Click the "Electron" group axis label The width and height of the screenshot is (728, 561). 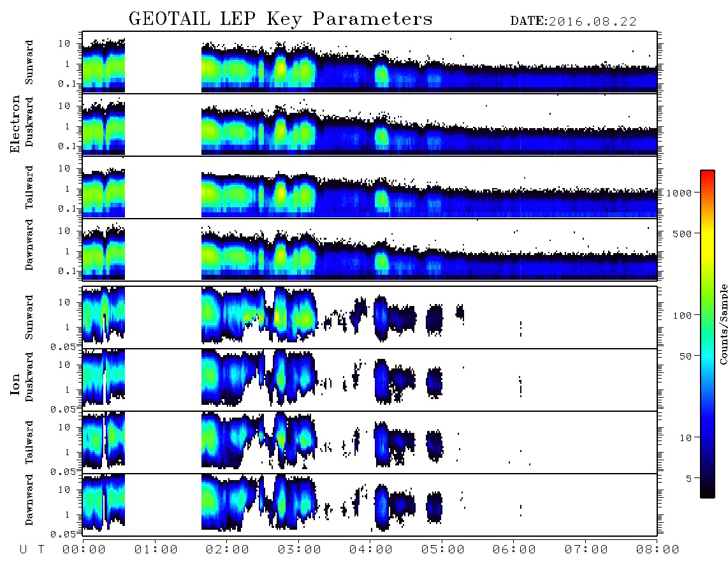point(15,124)
